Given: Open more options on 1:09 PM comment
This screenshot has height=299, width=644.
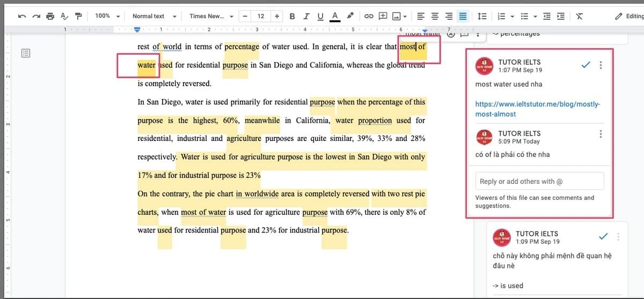Looking at the screenshot, I should click(618, 237).
